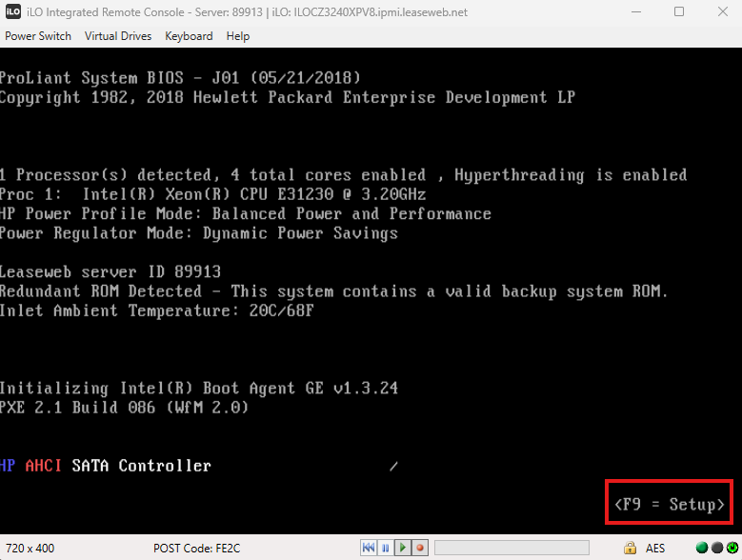The width and height of the screenshot is (742, 560).
Task: Click the Inlet Ambient Temperature line
Action: tap(156, 310)
